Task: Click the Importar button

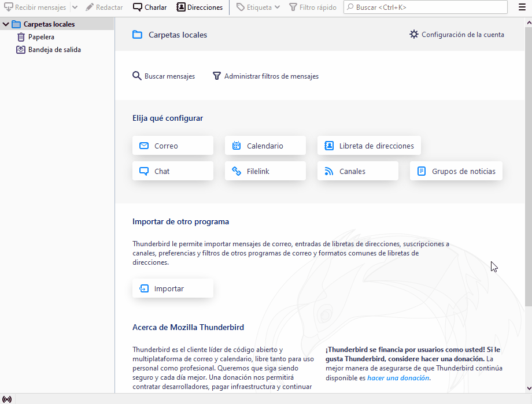Action: [173, 288]
